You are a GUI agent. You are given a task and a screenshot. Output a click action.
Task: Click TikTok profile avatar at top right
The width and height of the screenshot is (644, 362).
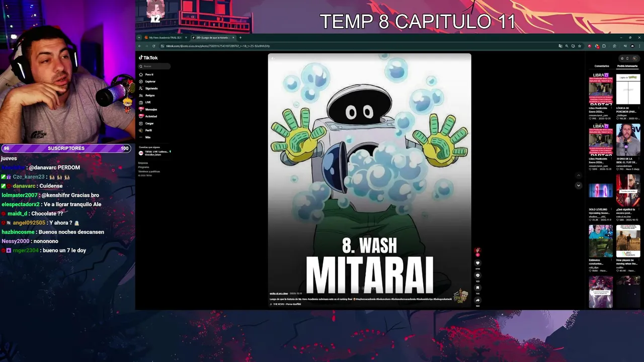(634, 58)
